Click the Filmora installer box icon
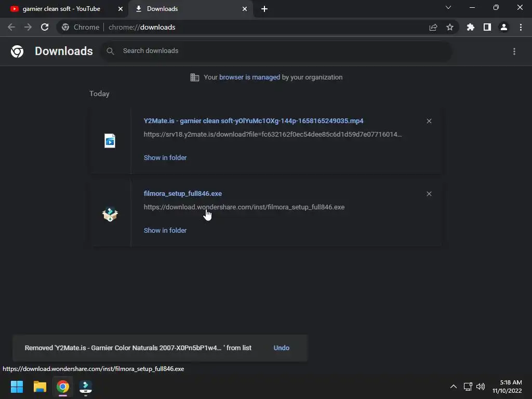This screenshot has width=532, height=399. (x=110, y=214)
